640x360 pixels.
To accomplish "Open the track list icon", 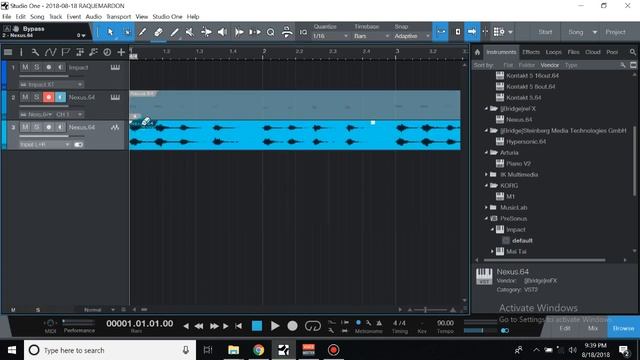I will point(8,52).
